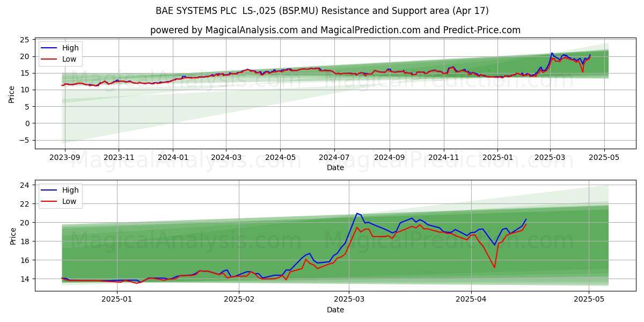
Task: Click 'Low' in the bottom chart legend
Action: pos(69,201)
